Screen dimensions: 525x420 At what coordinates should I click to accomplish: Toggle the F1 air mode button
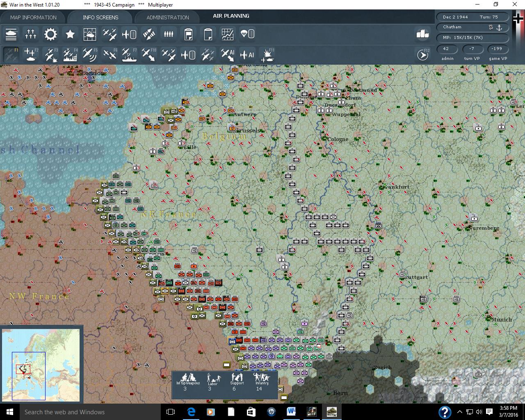[11, 55]
